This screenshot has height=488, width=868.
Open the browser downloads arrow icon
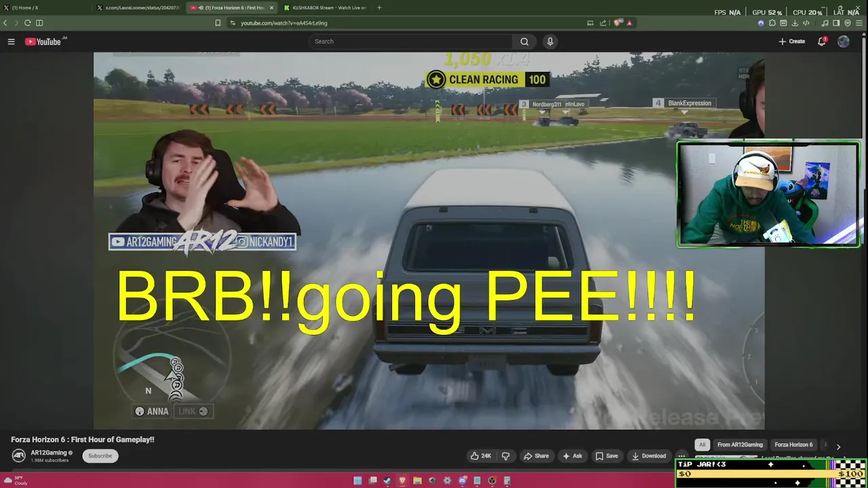point(795,22)
